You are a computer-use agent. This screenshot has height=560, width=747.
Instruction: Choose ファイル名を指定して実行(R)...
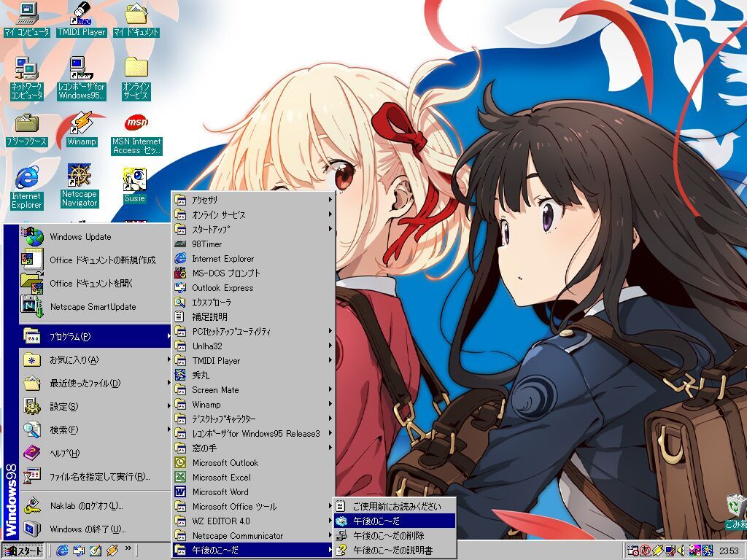pyautogui.click(x=96, y=477)
